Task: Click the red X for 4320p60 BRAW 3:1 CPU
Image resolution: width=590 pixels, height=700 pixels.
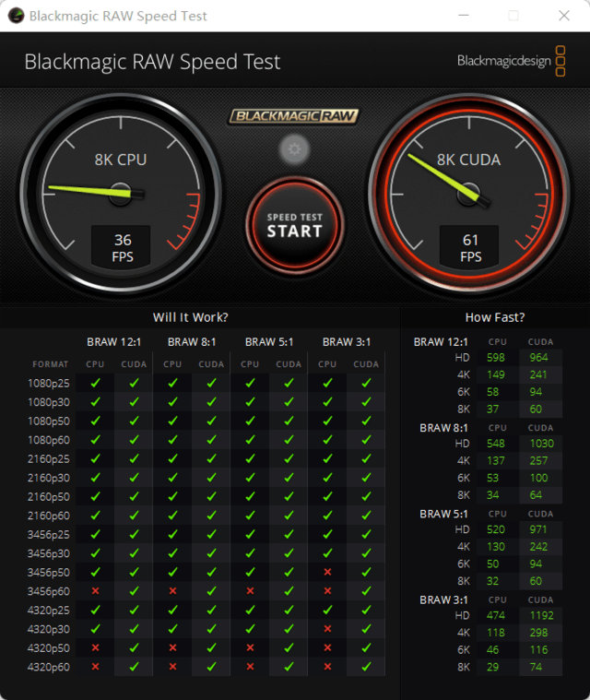Action: click(327, 667)
